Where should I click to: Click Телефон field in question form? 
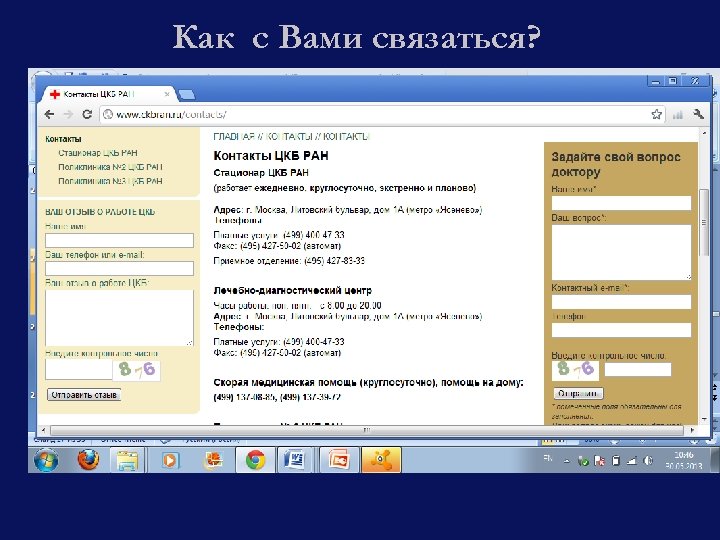621,330
